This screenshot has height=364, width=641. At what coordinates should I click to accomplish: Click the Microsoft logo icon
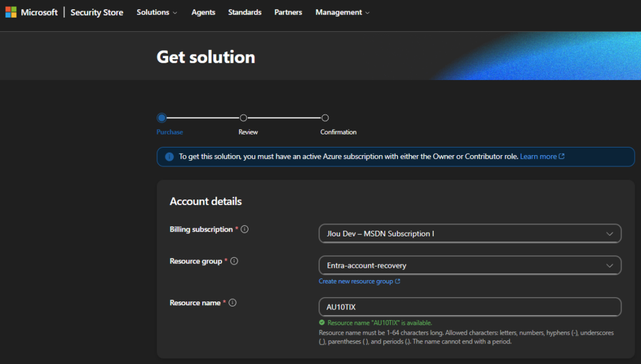(11, 13)
